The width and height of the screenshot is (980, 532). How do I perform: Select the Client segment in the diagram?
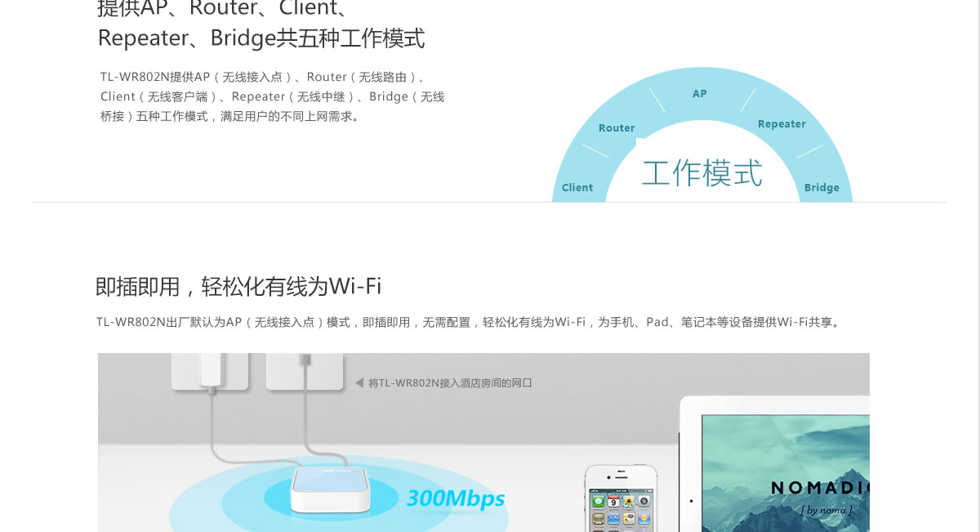577,187
